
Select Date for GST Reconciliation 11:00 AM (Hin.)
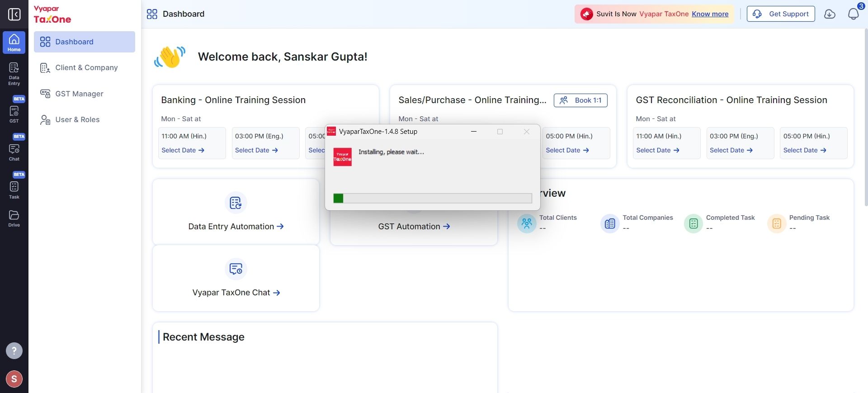click(x=658, y=150)
